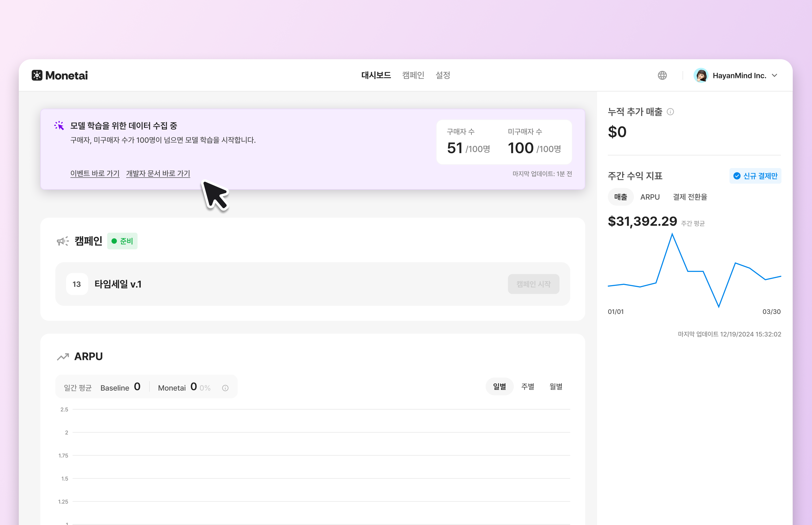This screenshot has width=812, height=525.
Task: Click the info icon beside Monetai 0%
Action: (x=225, y=388)
